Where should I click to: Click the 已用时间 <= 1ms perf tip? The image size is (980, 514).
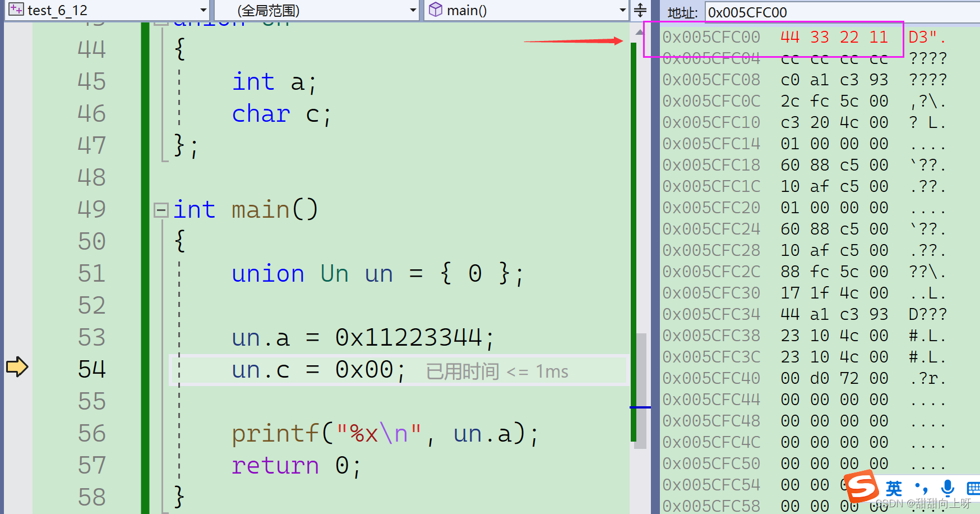tap(497, 371)
